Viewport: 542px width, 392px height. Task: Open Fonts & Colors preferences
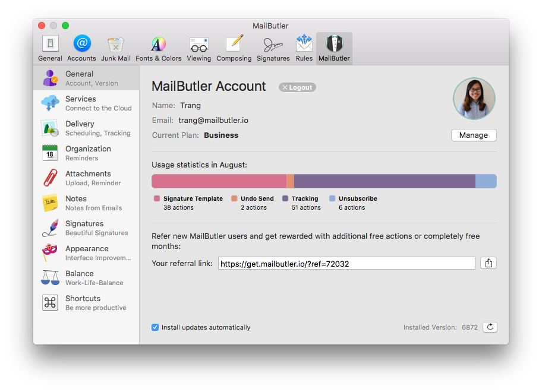click(158, 48)
